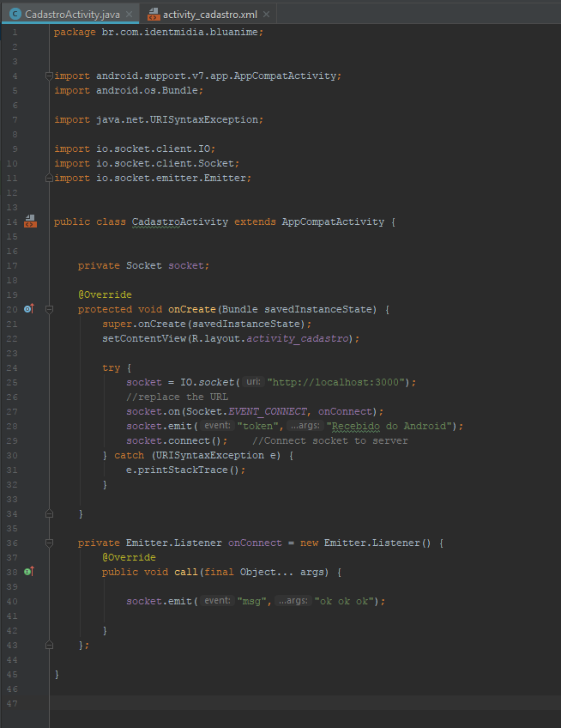
Task: Close the activity_cadastro.xml tab
Action: coord(267,15)
